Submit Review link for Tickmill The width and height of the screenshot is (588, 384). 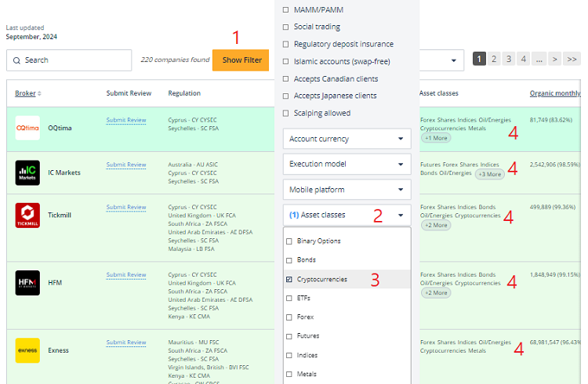click(126, 207)
